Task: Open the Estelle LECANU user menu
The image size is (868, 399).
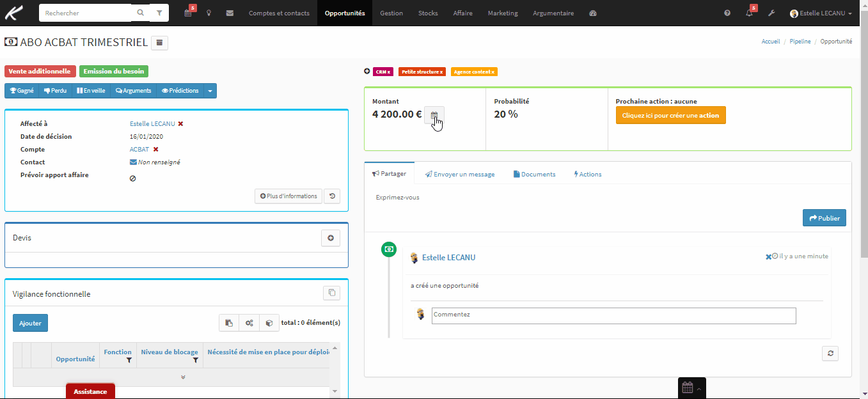Action: coord(821,13)
